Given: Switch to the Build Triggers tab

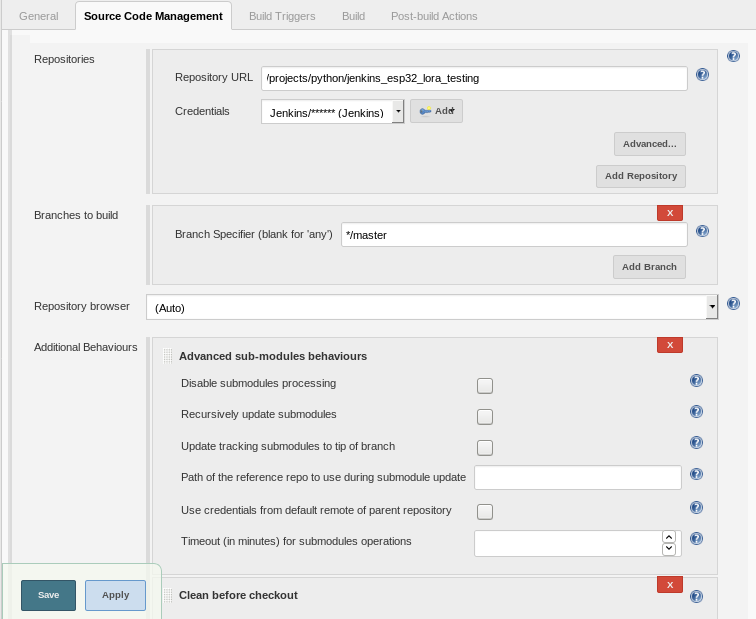Looking at the screenshot, I should pyautogui.click(x=282, y=16).
